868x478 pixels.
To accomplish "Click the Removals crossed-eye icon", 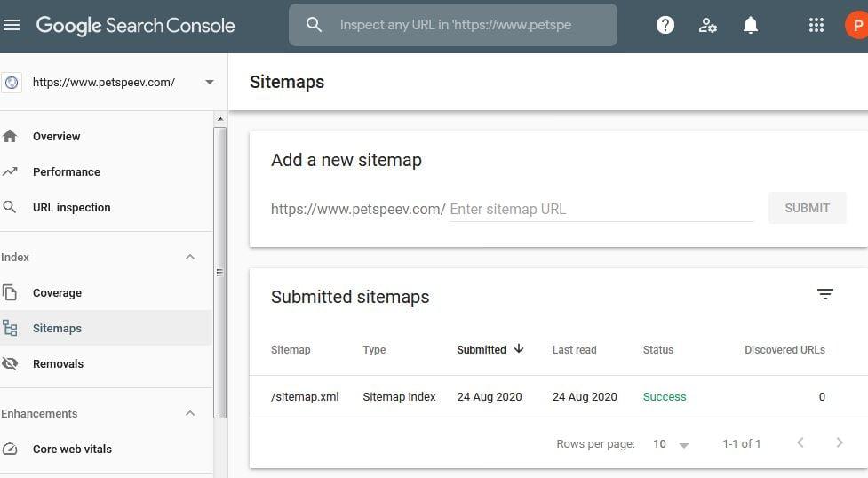I will 10,363.
